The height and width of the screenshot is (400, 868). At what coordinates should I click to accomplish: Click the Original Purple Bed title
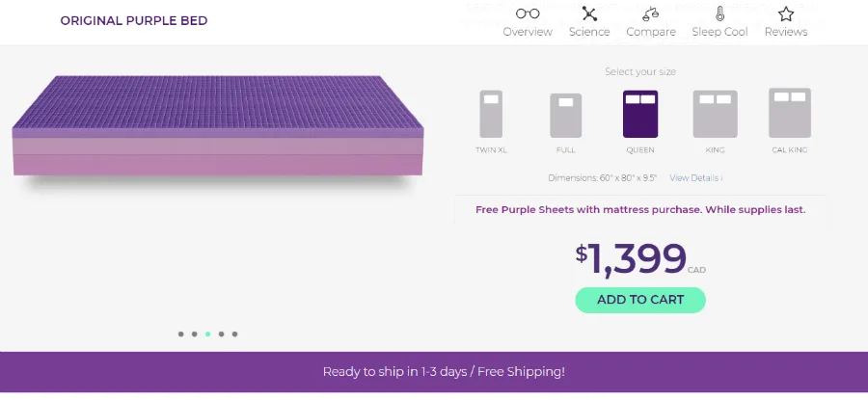[x=134, y=21]
